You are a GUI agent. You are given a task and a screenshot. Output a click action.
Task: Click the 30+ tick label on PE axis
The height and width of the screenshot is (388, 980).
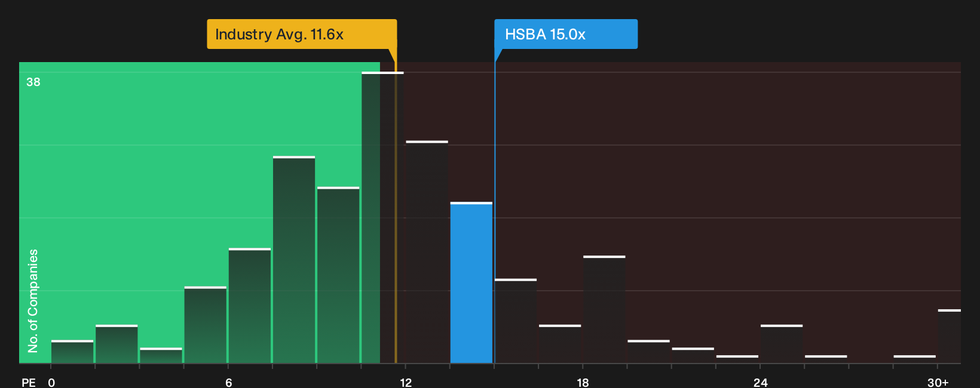pyautogui.click(x=938, y=382)
